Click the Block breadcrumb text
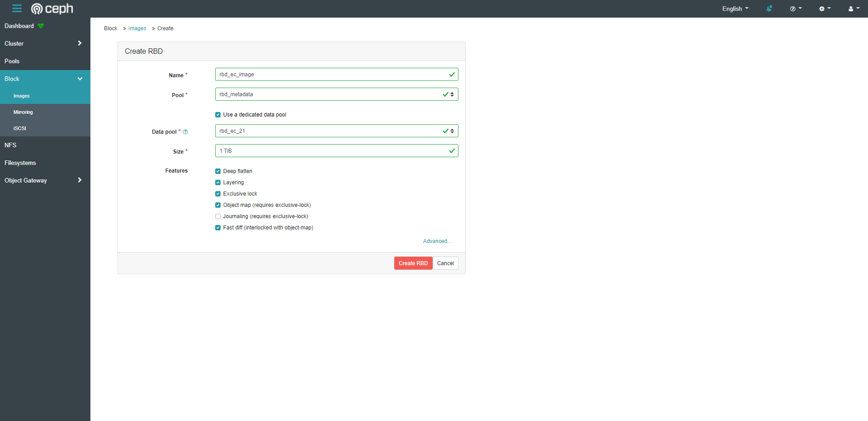This screenshot has height=421, width=868. click(111, 28)
